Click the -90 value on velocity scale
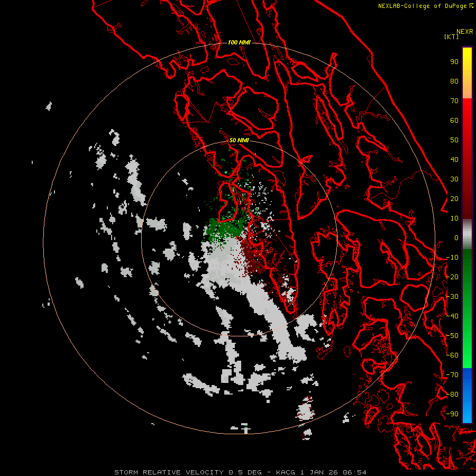Screen dimensions: 476x476 pos(452,414)
